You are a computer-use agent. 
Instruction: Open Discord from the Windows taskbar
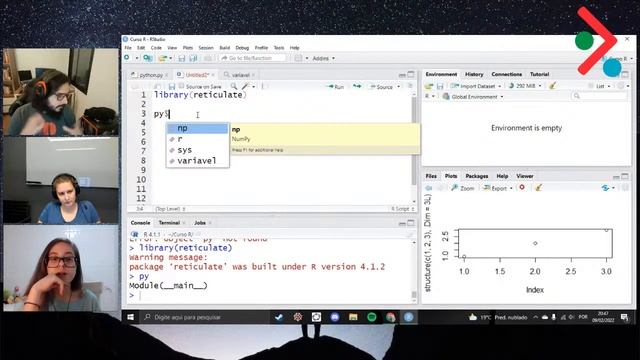[x=335, y=317]
